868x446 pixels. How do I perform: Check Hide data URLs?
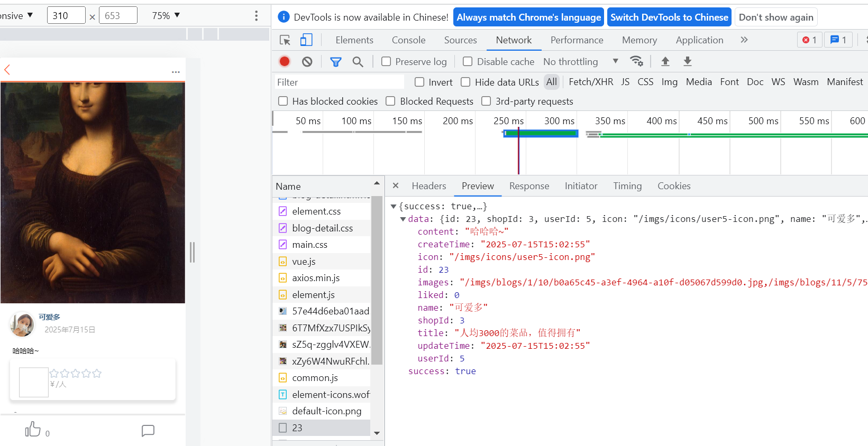[465, 82]
